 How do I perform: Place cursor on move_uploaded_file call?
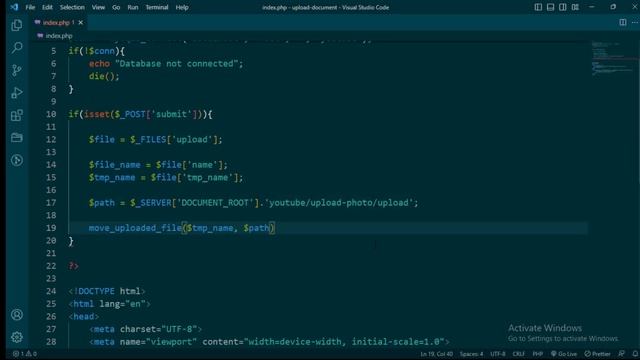point(182,228)
